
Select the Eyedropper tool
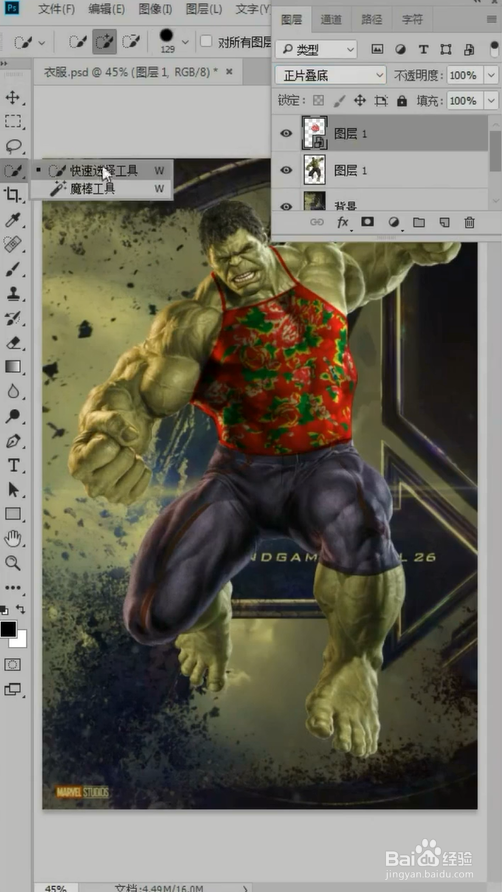(13, 220)
